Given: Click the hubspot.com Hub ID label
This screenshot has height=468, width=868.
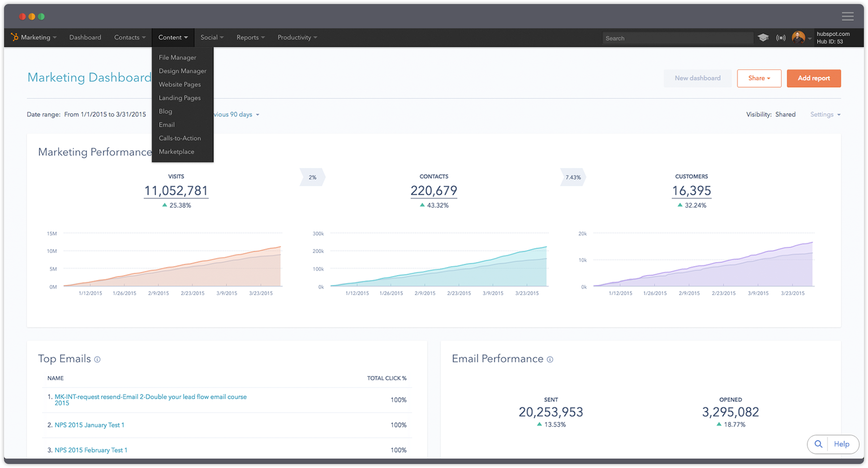Looking at the screenshot, I should tap(833, 38).
